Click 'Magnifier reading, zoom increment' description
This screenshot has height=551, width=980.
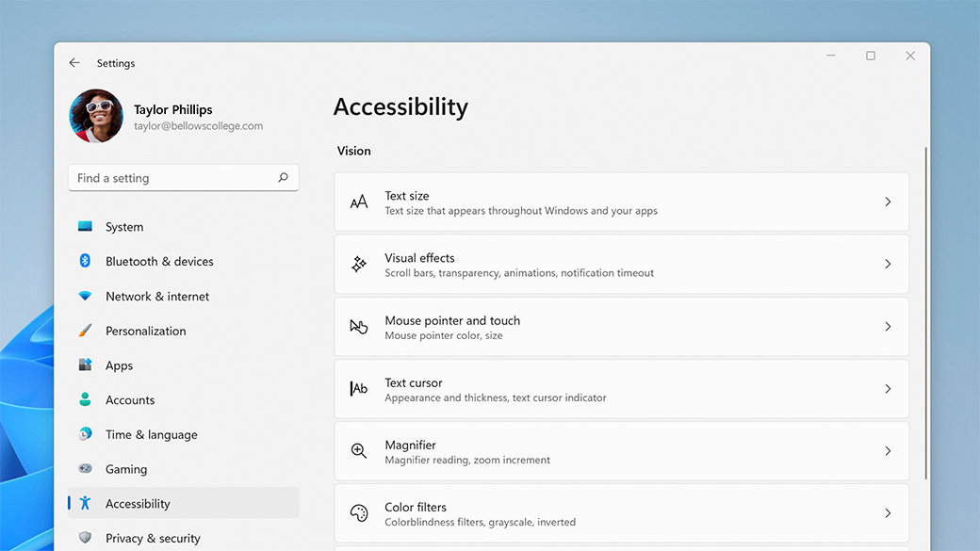pyautogui.click(x=467, y=460)
